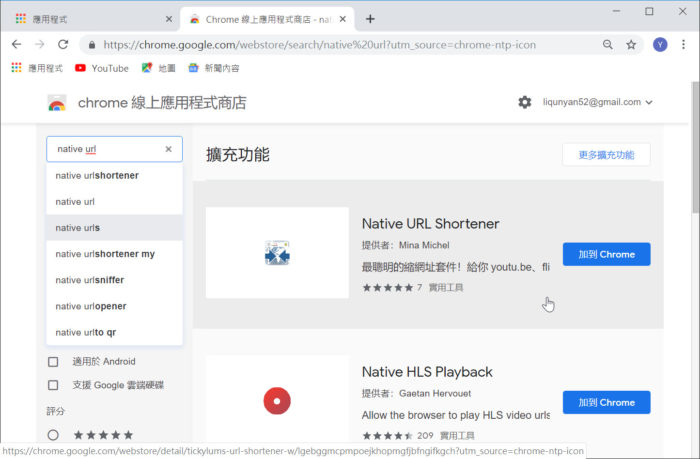This screenshot has width=700, height=459.
Task: Click the Chrome Web Store rainbow logo
Action: [57, 103]
